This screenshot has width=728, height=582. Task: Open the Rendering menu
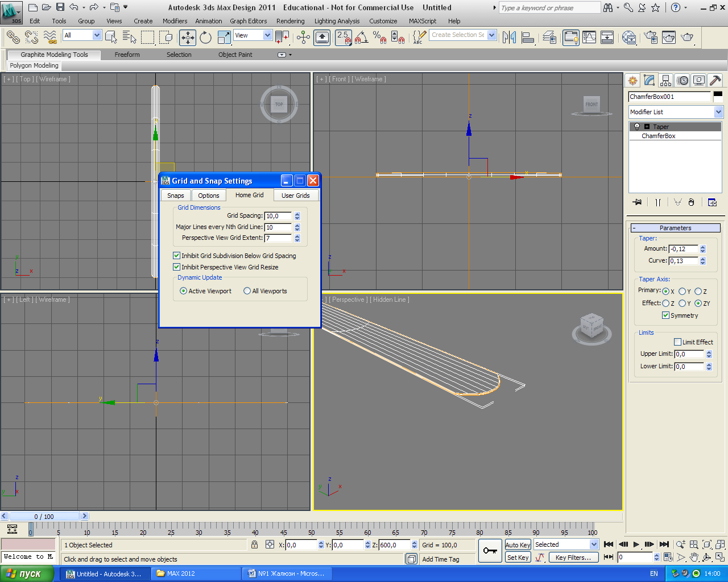click(x=291, y=21)
